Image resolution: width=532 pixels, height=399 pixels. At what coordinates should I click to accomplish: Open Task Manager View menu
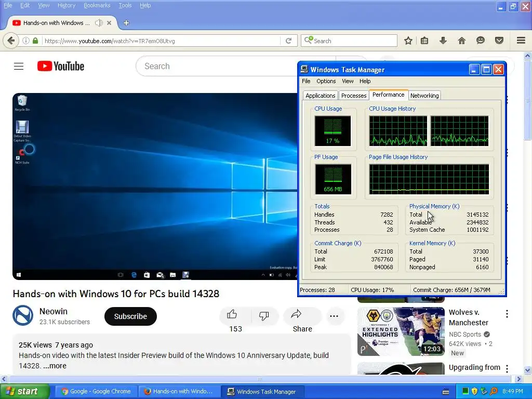pos(348,81)
